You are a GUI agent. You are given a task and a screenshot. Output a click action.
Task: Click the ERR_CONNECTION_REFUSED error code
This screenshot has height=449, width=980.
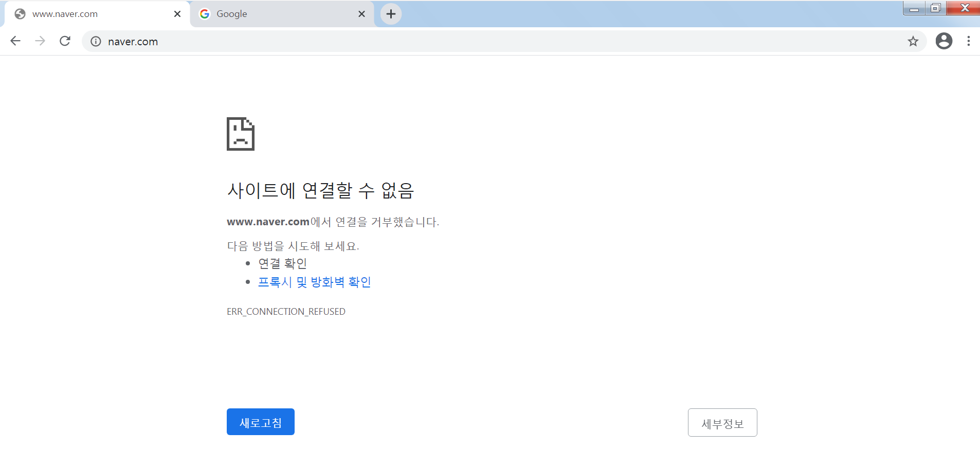[286, 312]
